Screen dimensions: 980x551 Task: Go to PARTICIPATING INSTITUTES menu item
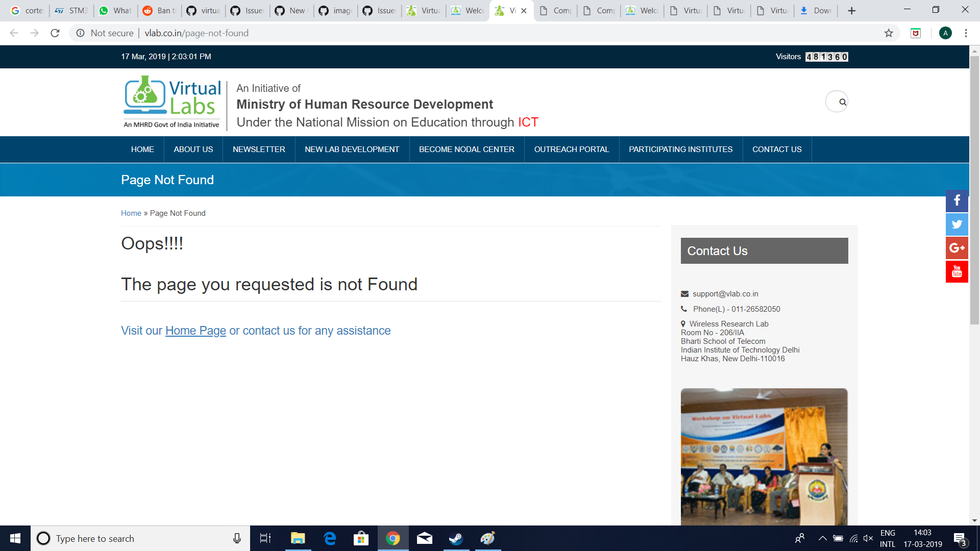pyautogui.click(x=680, y=149)
